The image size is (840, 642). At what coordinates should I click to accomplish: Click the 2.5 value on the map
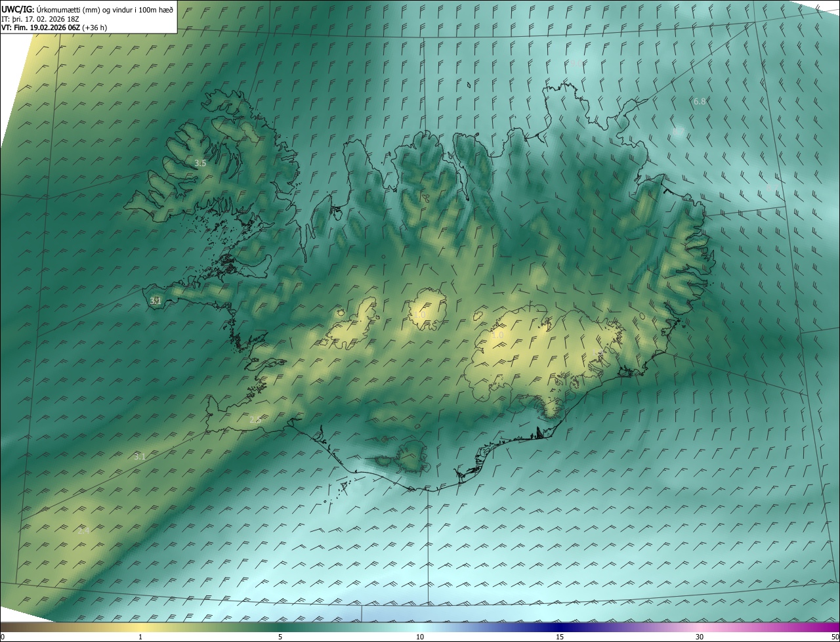[255, 419]
